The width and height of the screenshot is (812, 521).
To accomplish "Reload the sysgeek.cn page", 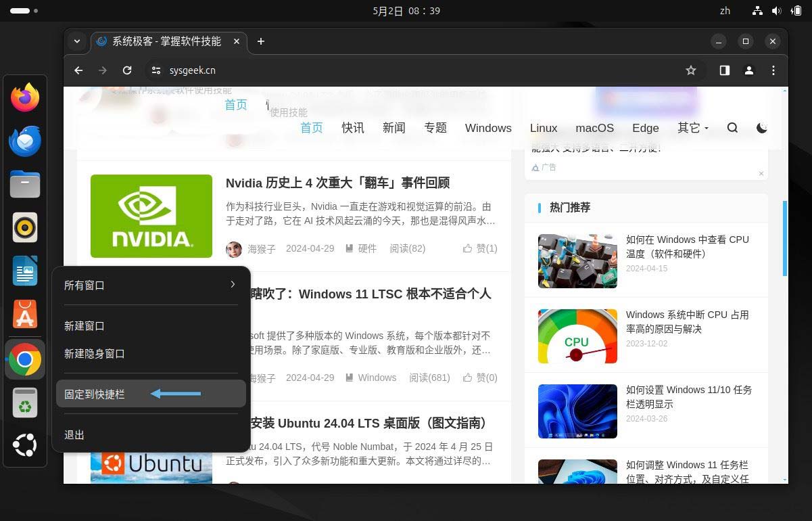I will (127, 70).
